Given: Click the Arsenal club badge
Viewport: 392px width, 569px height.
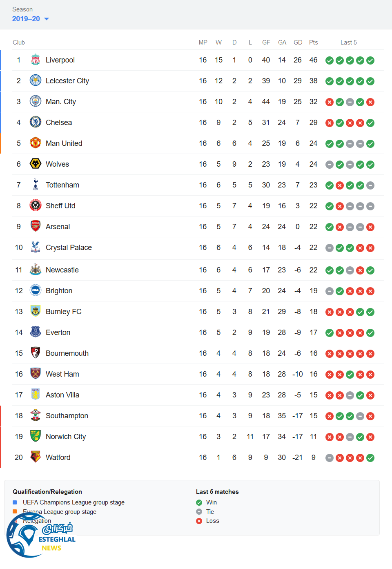Looking at the screenshot, I should [x=36, y=226].
